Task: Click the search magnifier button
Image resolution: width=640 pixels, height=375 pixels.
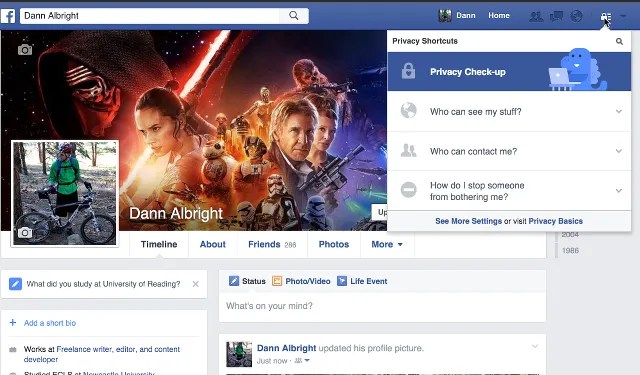Action: tap(293, 16)
